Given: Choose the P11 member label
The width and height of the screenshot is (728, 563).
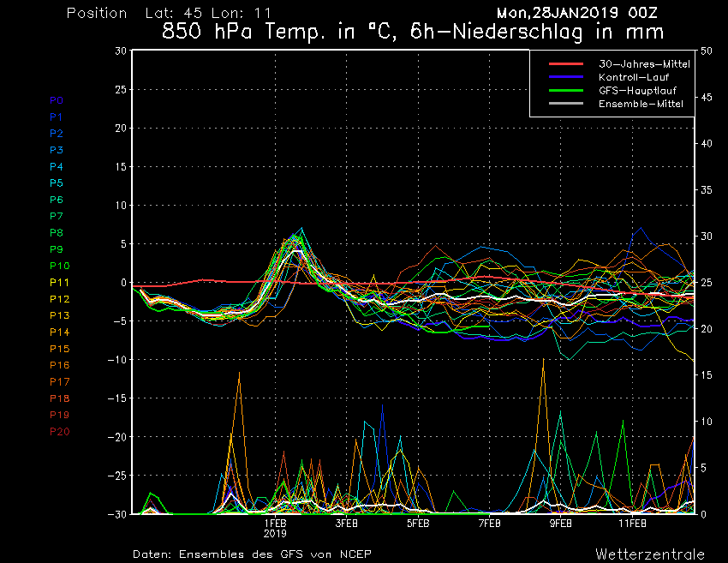Looking at the screenshot, I should (59, 283).
